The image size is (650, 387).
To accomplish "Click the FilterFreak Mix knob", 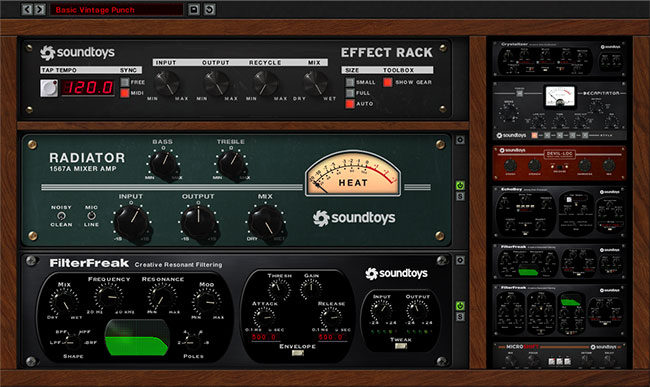I will pyautogui.click(x=64, y=302).
